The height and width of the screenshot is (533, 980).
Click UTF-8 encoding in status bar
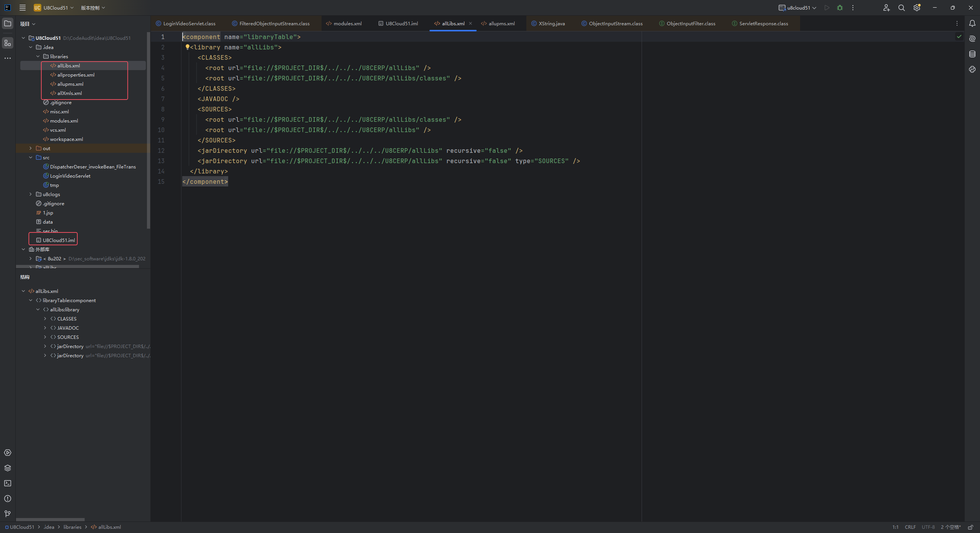(928, 527)
